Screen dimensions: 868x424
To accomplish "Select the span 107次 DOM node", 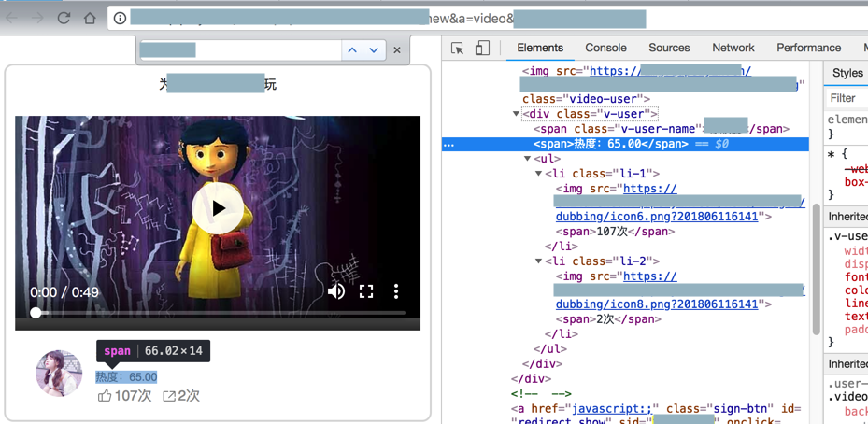I will [615, 232].
